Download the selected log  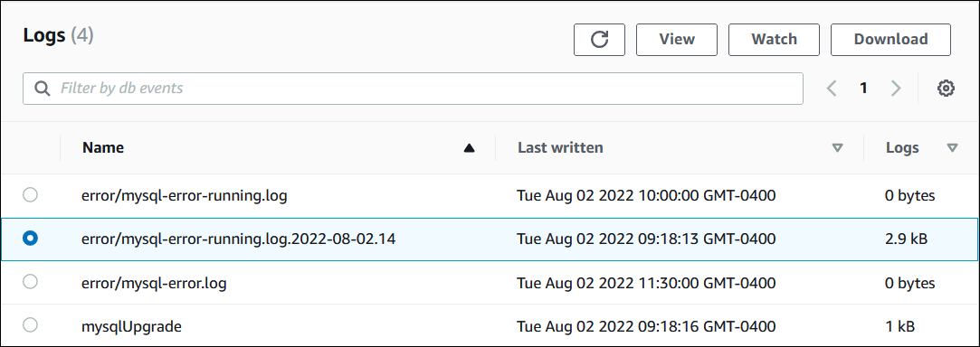[890, 40]
